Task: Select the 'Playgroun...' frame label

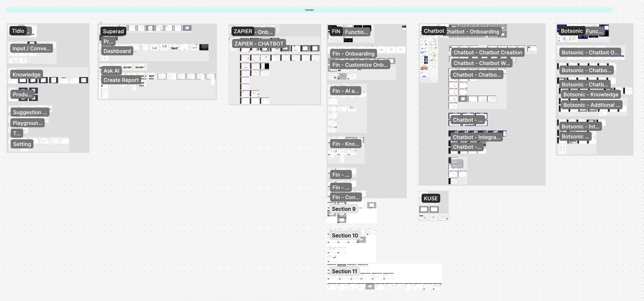Action: [x=28, y=123]
